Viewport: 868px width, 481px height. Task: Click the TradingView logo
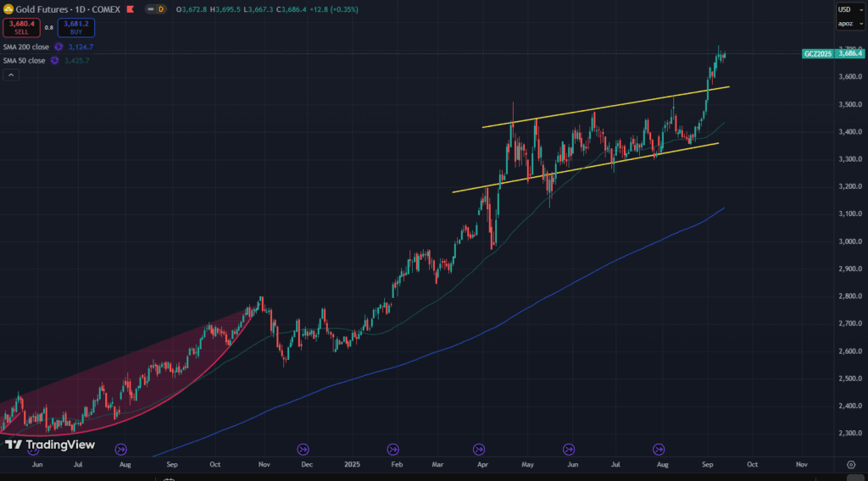[48, 445]
